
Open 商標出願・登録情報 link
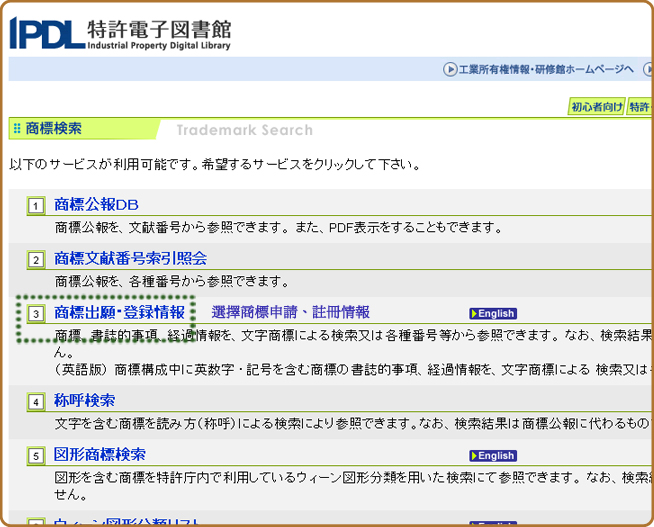(x=120, y=312)
